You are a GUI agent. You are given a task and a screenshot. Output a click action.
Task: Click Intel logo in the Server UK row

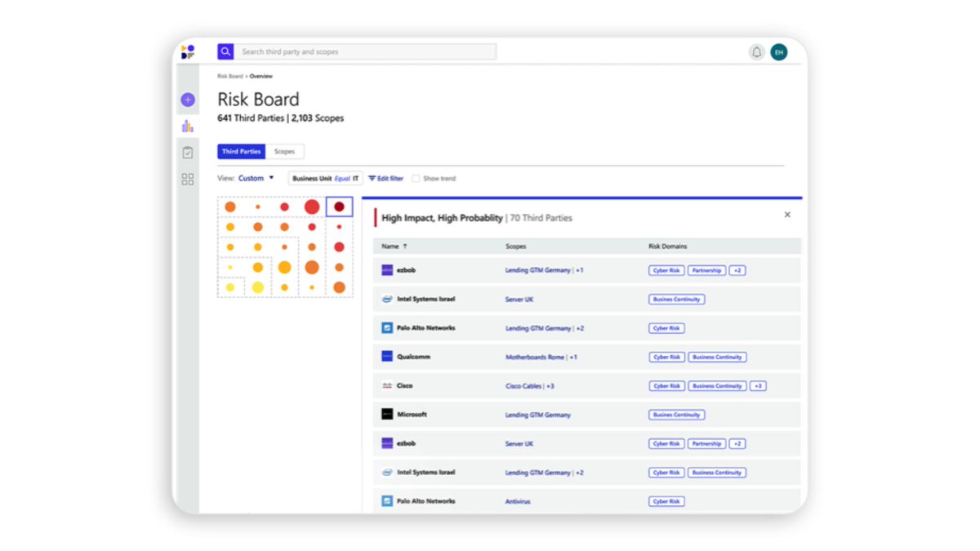point(387,299)
